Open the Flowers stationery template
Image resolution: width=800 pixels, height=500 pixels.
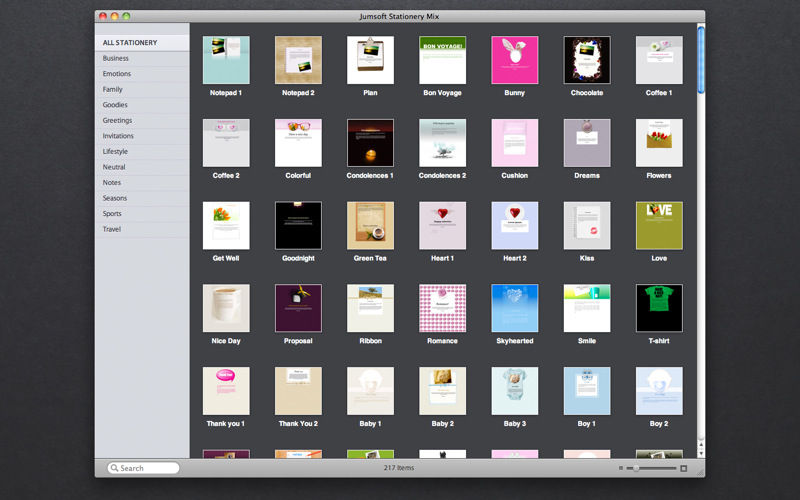[659, 143]
